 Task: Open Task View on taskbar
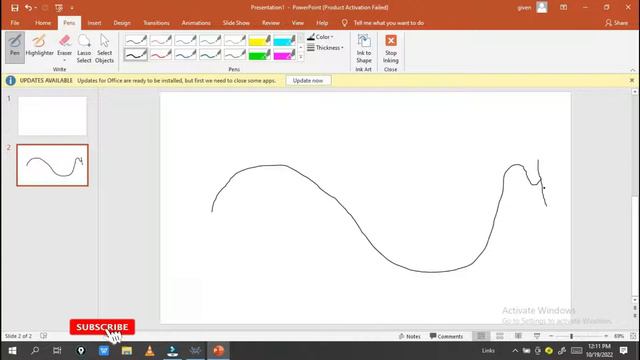point(58,351)
